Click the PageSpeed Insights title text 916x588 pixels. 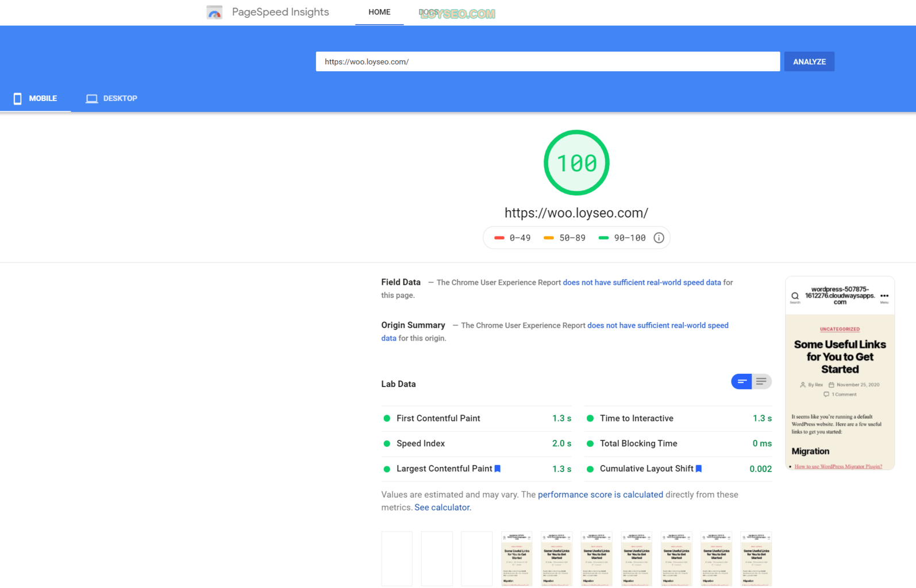(x=280, y=12)
